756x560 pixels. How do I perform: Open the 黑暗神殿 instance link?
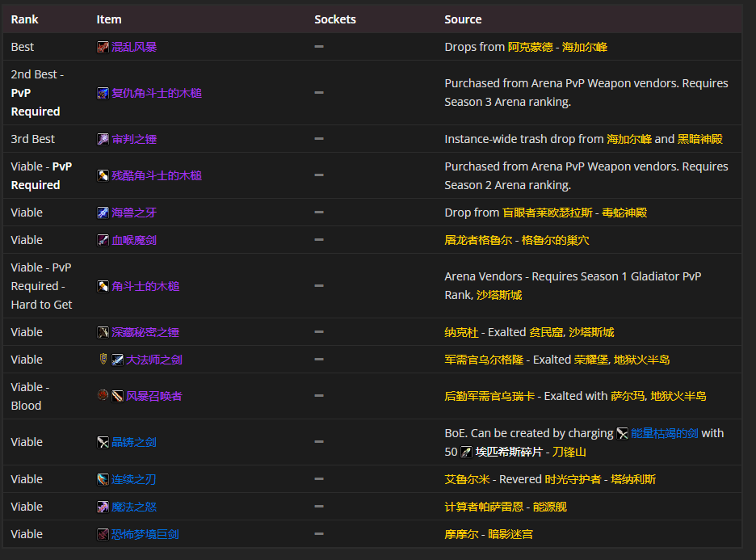699,139
